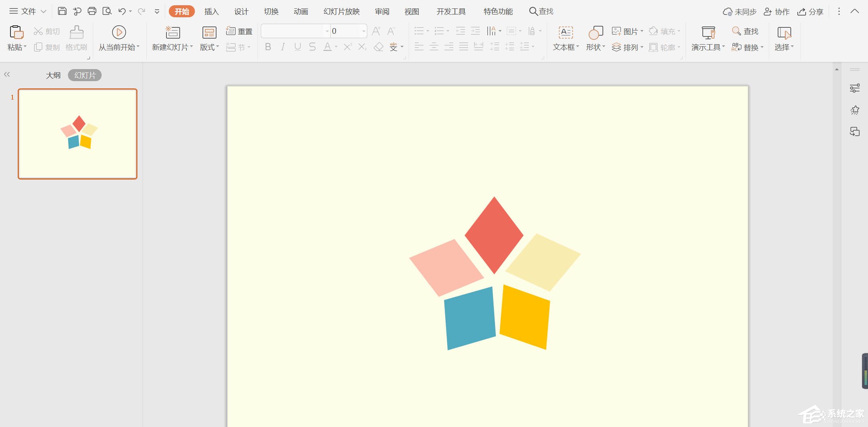Select slide 1 thumbnail
The image size is (868, 427).
coord(78,134)
